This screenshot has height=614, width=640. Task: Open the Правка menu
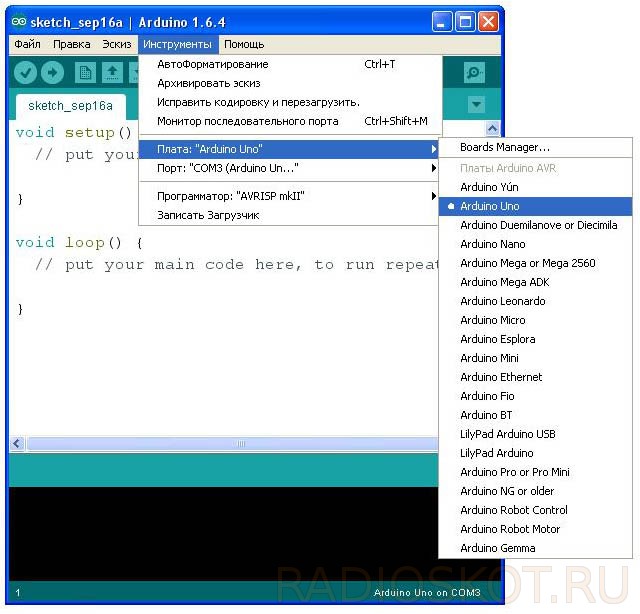click(71, 44)
